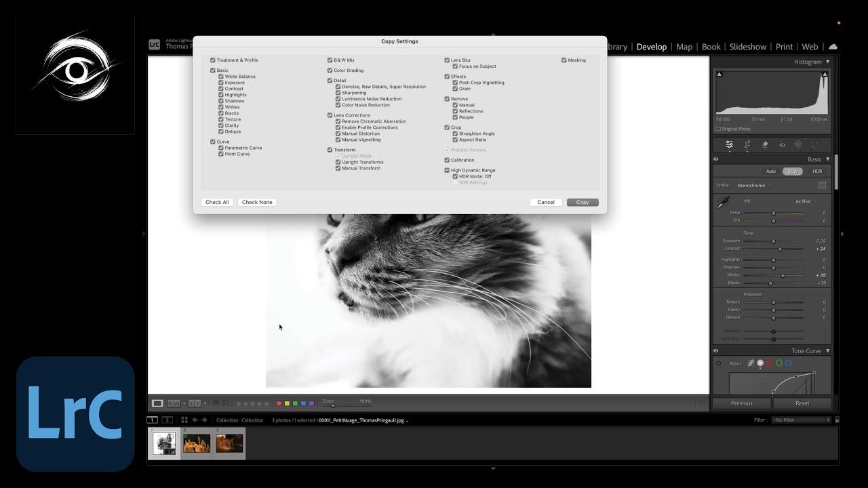The image size is (868, 488).
Task: Open filename dropdown in filmstrip bar
Action: point(407,421)
